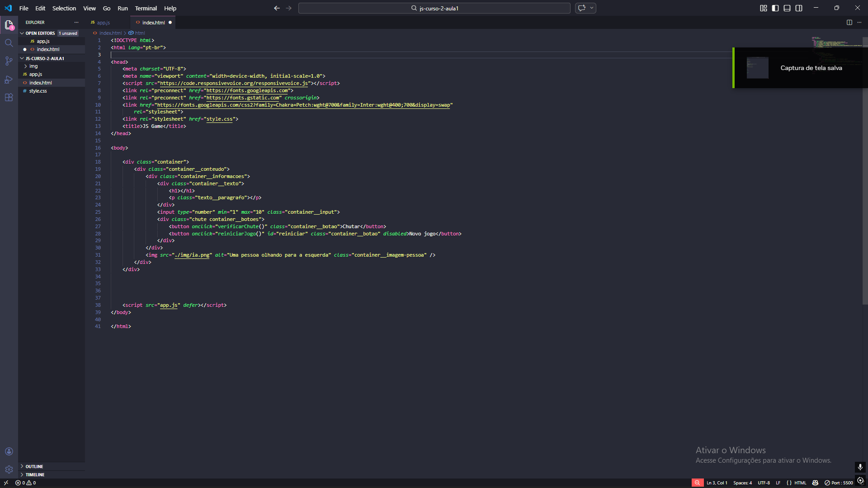868x488 pixels.
Task: Open style.css in the explorer
Action: (38, 91)
